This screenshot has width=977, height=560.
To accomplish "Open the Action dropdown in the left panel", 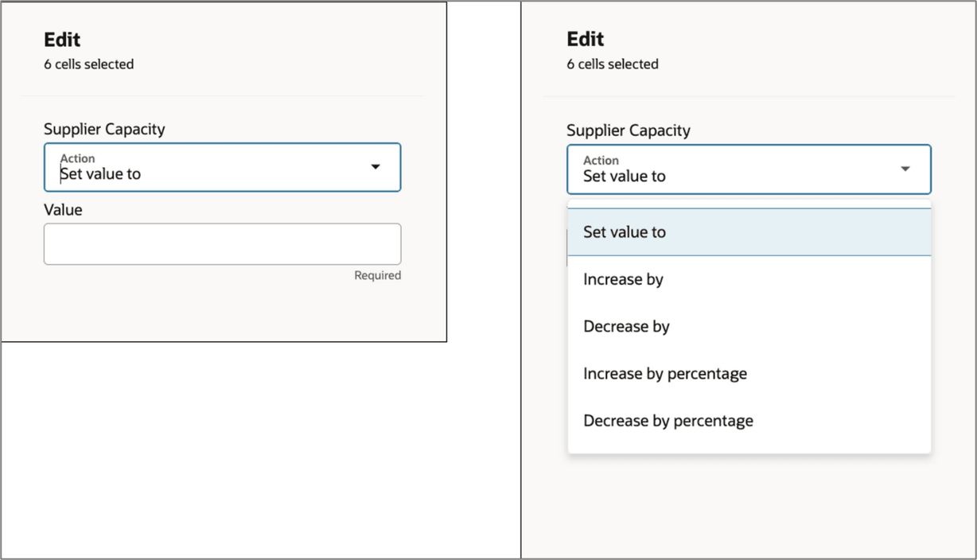I will 221,167.
